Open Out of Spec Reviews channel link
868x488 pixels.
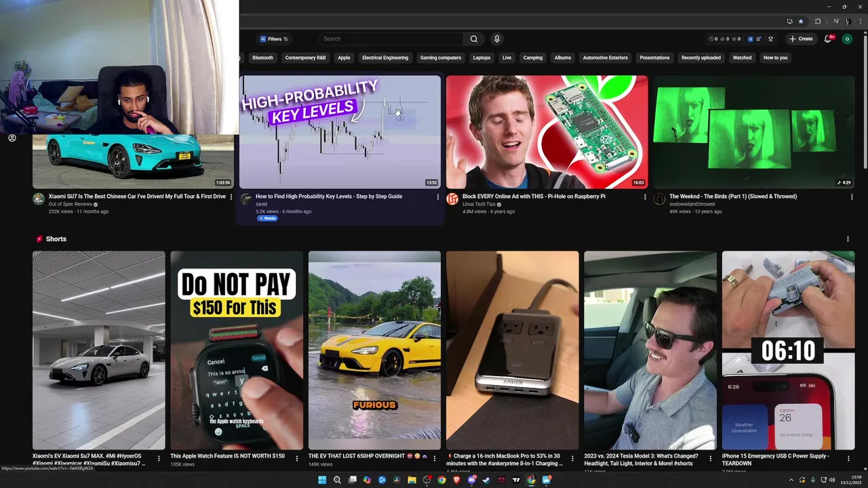coord(71,204)
